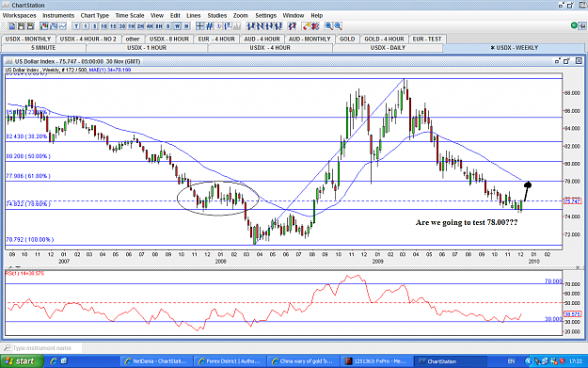588x368 pixels.
Task: Open the Workspaces menu
Action: (20, 16)
